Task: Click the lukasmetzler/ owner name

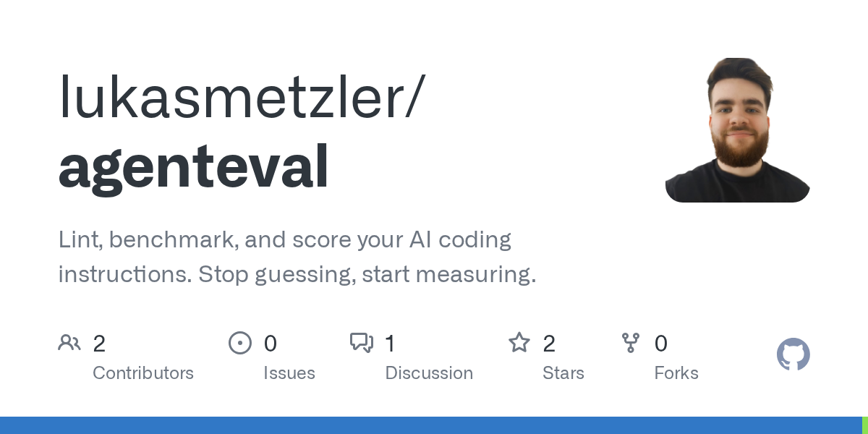Action: (x=239, y=98)
